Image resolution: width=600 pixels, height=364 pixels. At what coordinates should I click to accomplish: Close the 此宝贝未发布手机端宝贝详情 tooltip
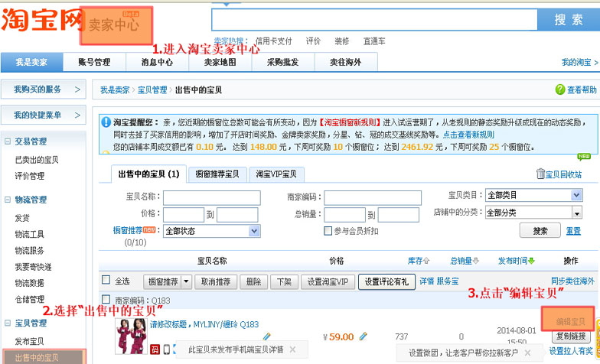pos(292,349)
